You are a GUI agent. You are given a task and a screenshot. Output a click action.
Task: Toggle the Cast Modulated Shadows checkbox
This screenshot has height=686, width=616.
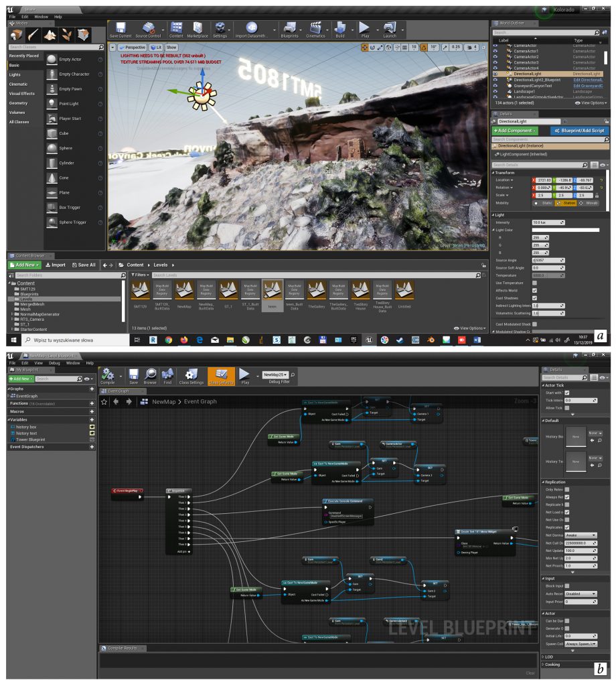pyautogui.click(x=534, y=324)
